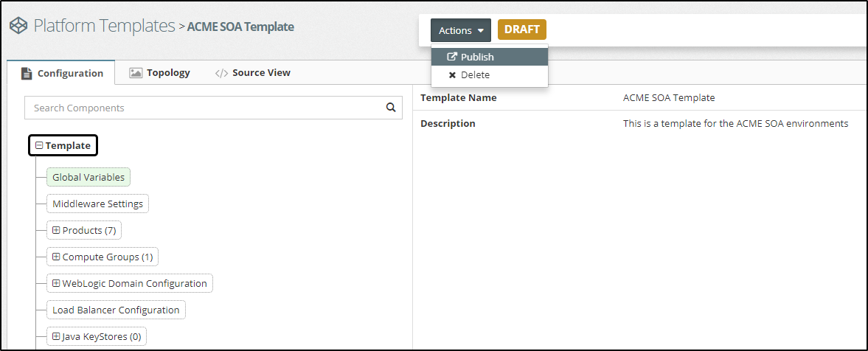Click the search magnifier icon
868x351 pixels.
391,108
